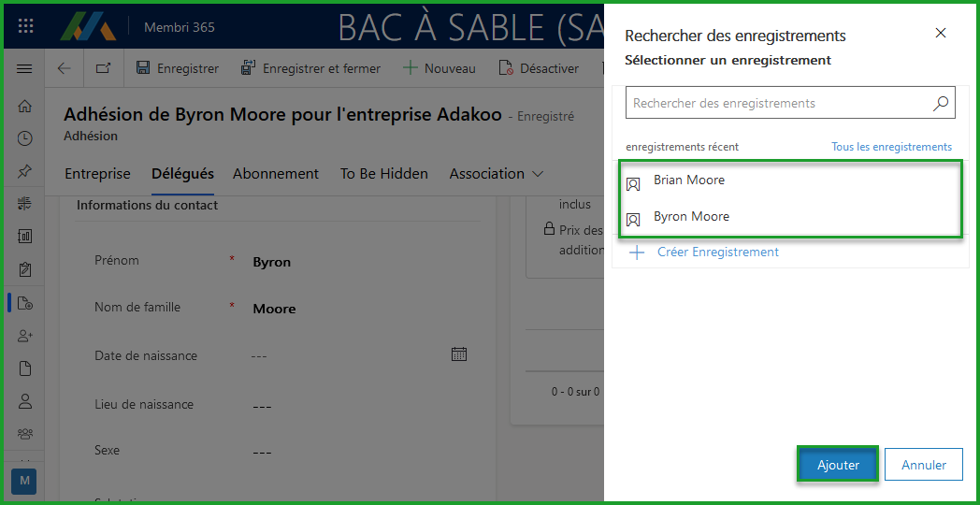Open the app launcher waffle icon
This screenshot has height=505, width=980.
[25, 26]
